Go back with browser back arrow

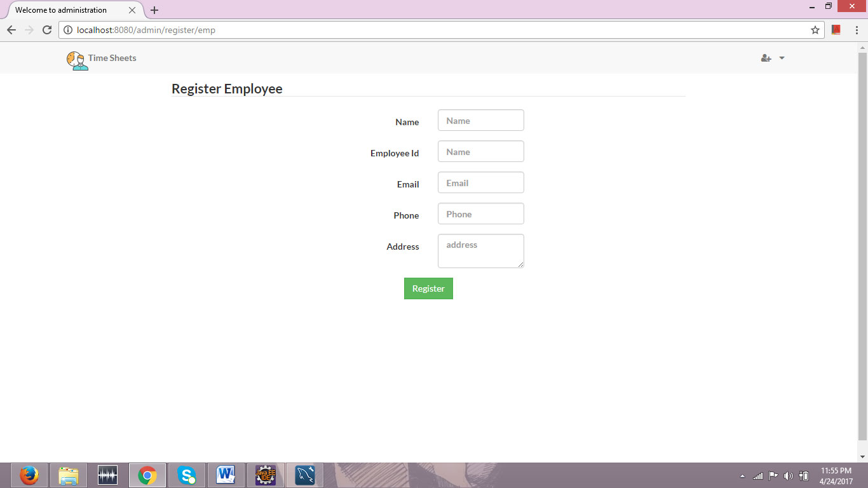point(11,30)
